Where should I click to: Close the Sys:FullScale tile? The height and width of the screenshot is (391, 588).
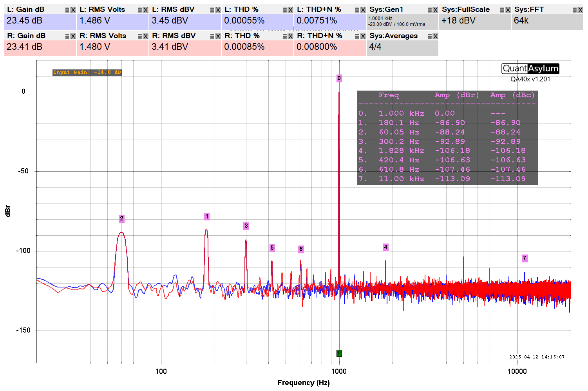pos(508,10)
